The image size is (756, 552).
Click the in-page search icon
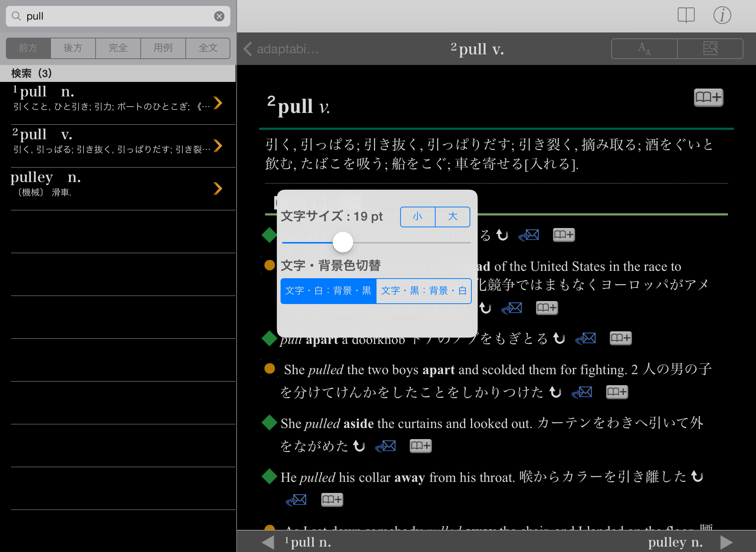point(710,49)
